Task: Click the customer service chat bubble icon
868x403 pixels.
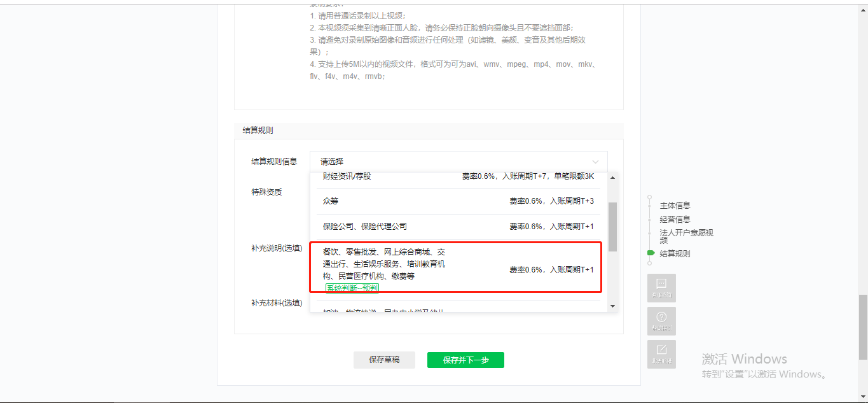Action: point(661,287)
